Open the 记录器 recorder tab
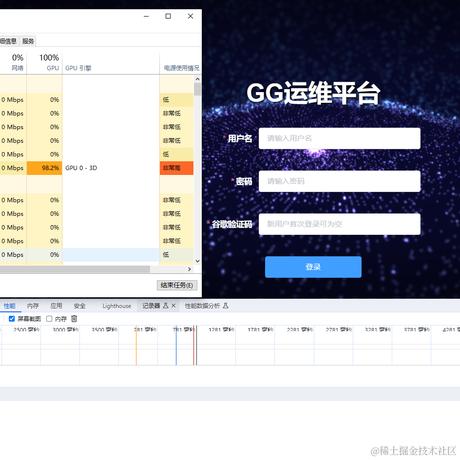This screenshot has height=460, width=460. coord(151,306)
